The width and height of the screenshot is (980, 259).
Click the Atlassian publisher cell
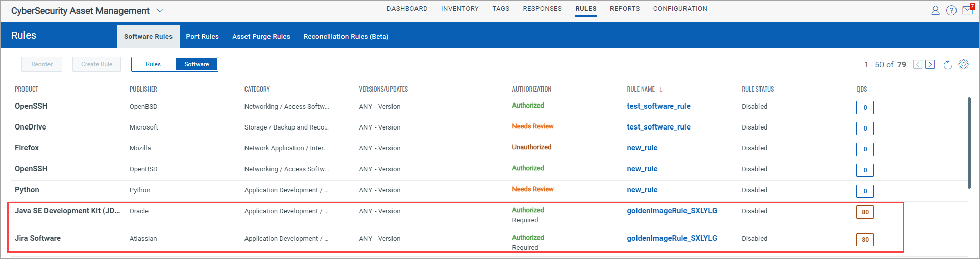(143, 238)
